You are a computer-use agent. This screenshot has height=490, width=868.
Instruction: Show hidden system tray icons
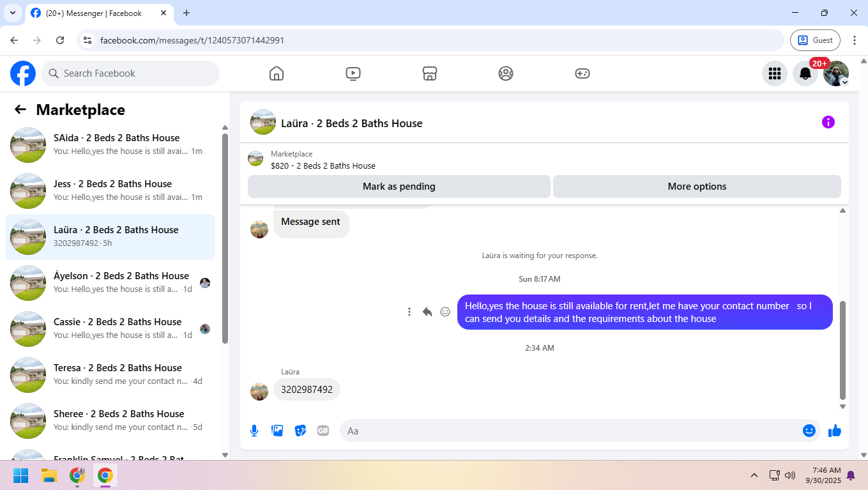754,475
